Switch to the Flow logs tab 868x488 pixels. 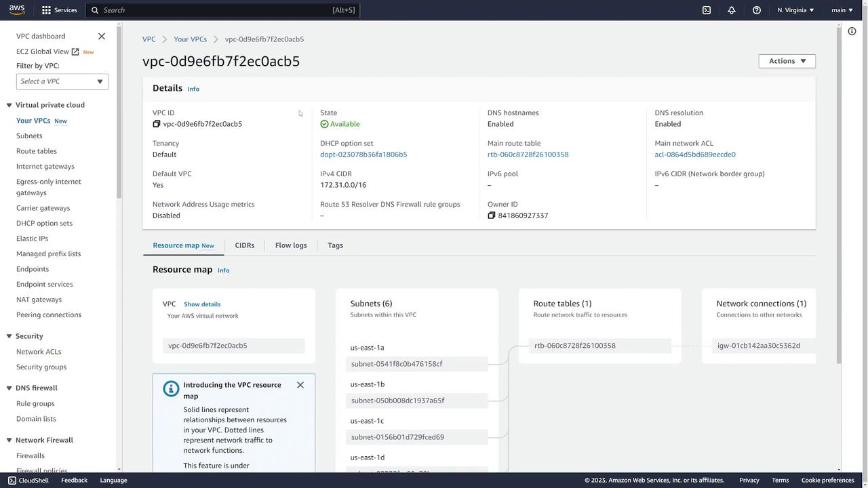pos(291,245)
